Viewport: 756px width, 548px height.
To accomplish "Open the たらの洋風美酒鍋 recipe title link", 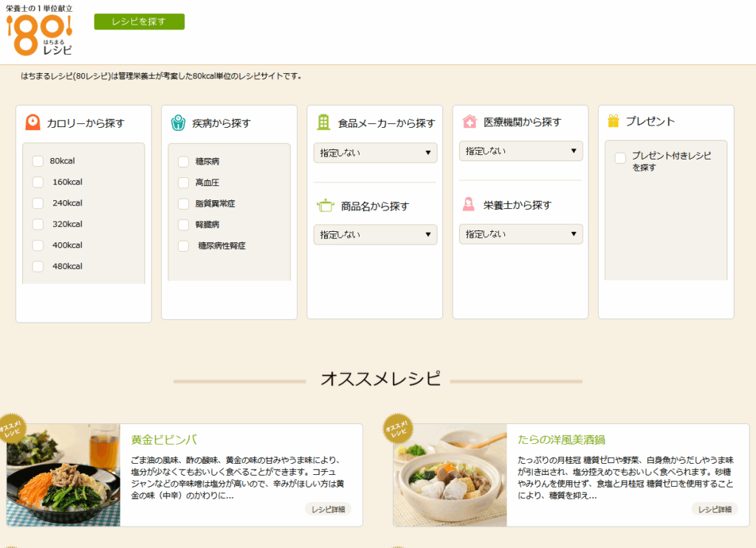I will pyautogui.click(x=561, y=439).
